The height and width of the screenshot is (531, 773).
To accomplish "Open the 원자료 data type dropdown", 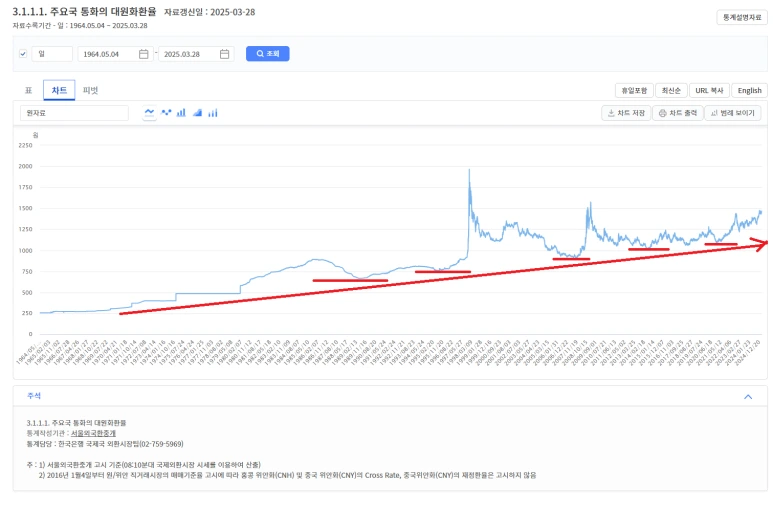I will 74,113.
